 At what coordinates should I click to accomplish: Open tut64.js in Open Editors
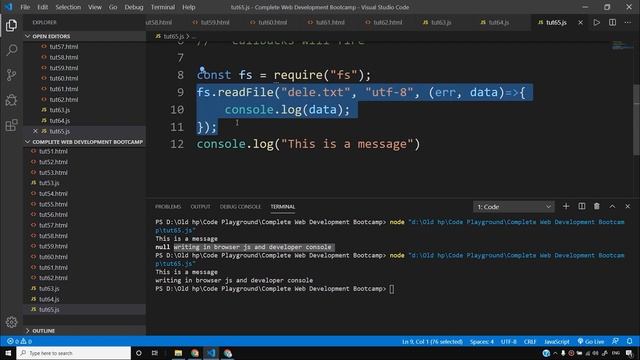(x=60, y=120)
